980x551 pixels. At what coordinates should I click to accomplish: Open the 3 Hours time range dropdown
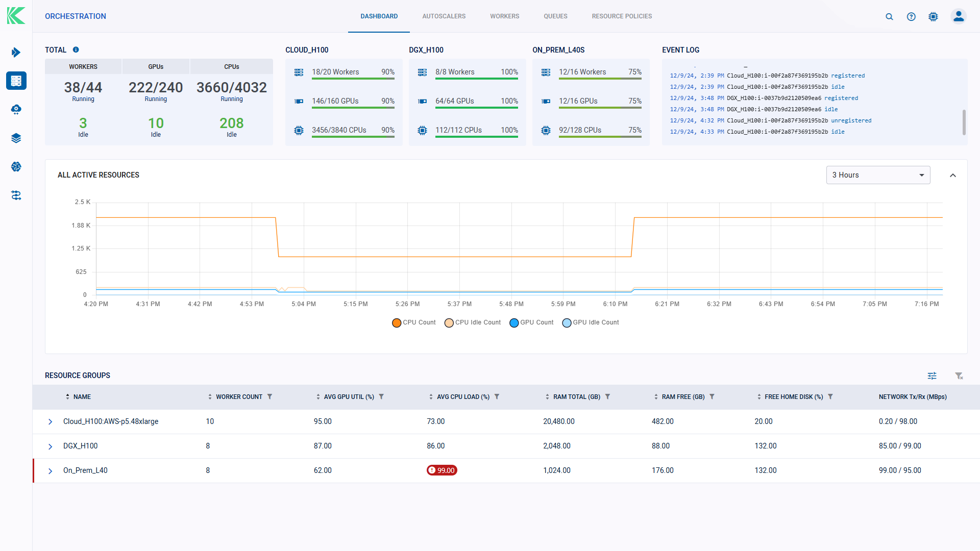tap(878, 175)
